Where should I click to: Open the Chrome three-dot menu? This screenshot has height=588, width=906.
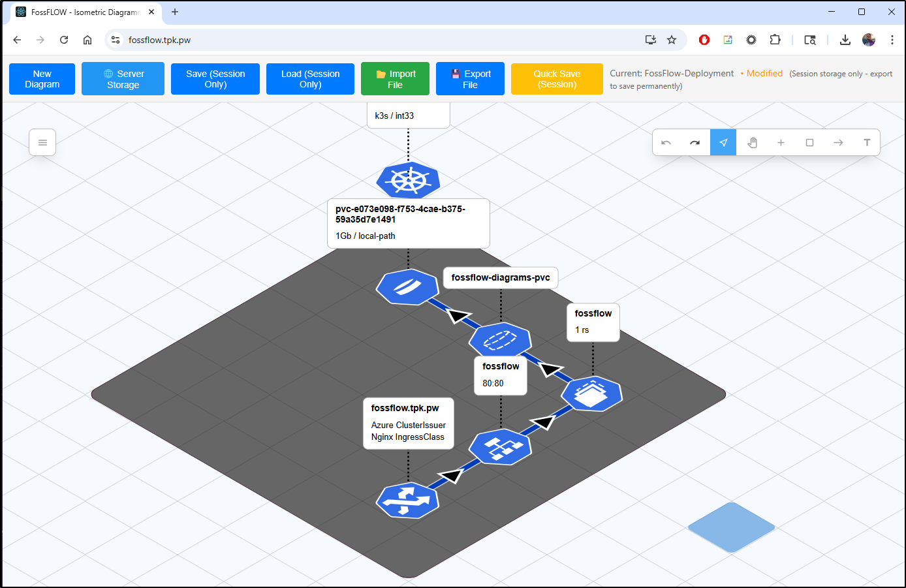(892, 40)
